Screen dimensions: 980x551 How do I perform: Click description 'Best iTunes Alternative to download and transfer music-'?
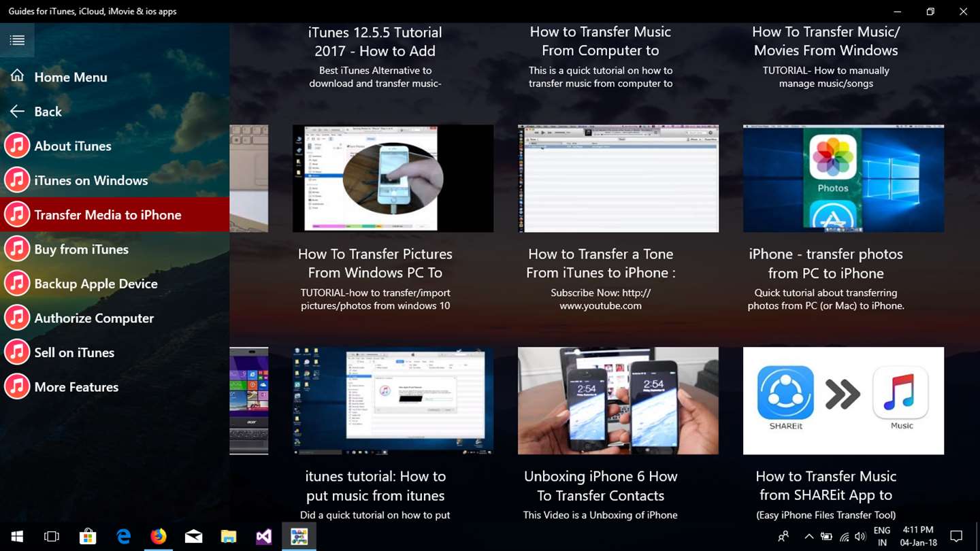(x=375, y=77)
